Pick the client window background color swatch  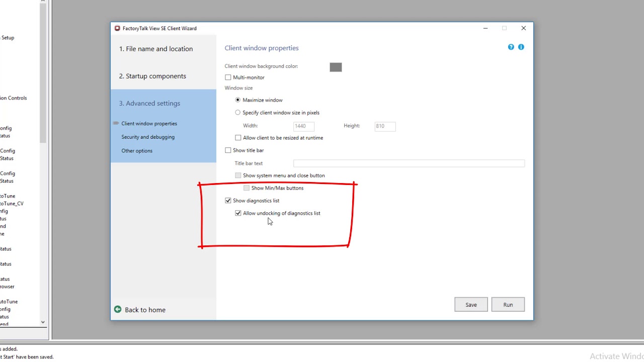[336, 67]
